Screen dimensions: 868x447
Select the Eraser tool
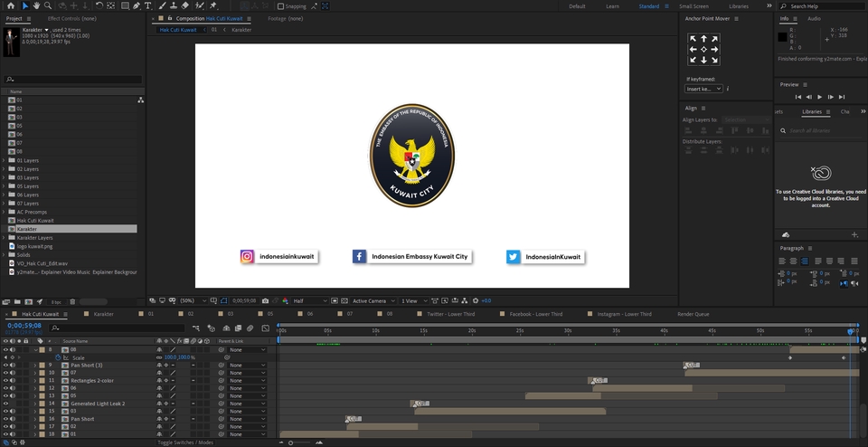pyautogui.click(x=184, y=6)
